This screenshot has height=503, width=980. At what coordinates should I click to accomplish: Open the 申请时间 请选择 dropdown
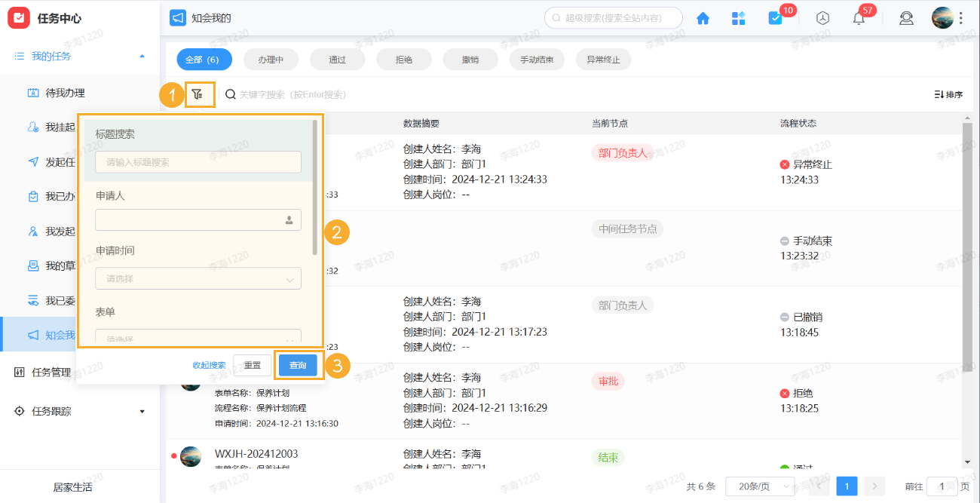tap(198, 278)
